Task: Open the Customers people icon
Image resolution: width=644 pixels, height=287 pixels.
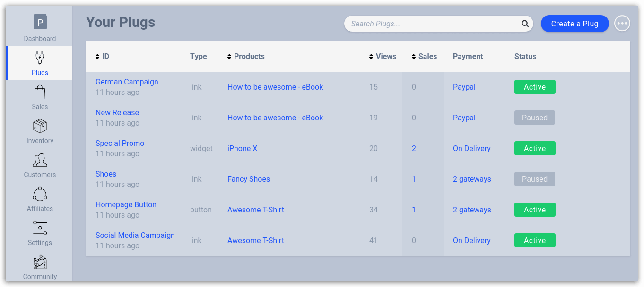Action: 40,160
